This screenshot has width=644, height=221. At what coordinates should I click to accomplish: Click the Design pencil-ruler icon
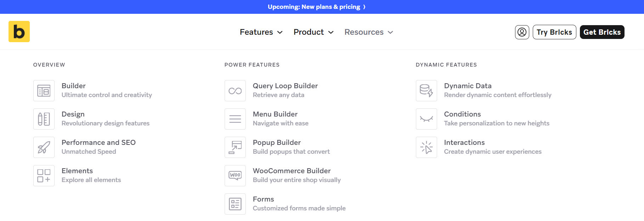pyautogui.click(x=44, y=119)
